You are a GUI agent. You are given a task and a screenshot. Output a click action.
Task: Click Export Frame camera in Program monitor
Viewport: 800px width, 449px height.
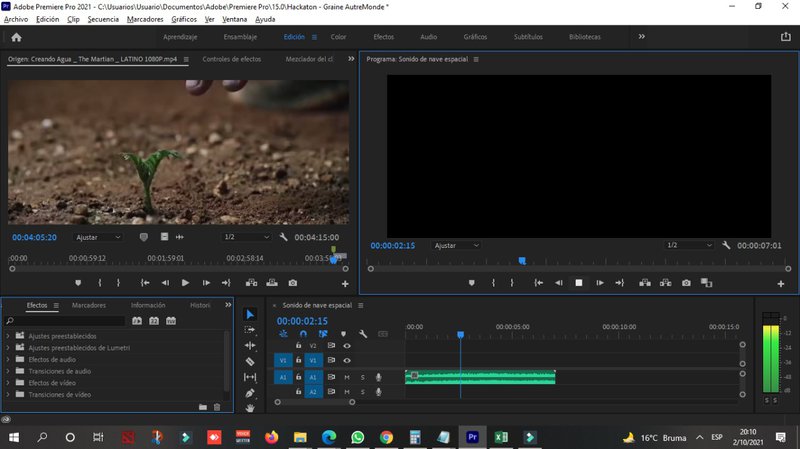[x=686, y=283]
